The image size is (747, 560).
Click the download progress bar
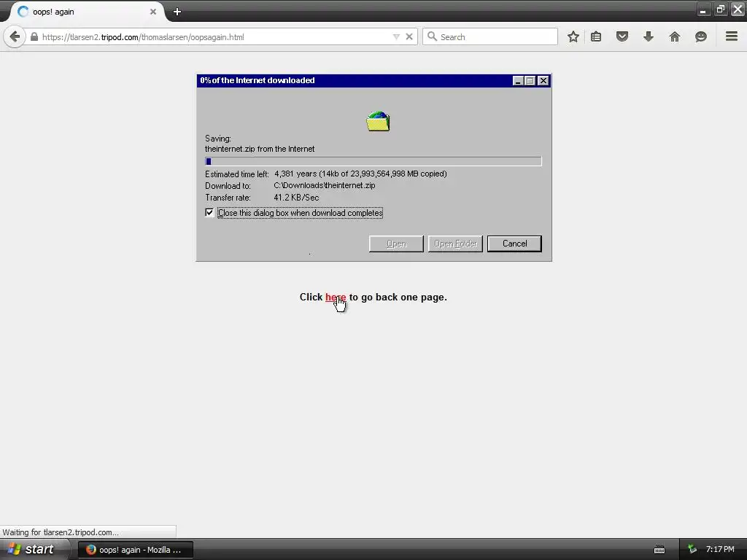373,161
